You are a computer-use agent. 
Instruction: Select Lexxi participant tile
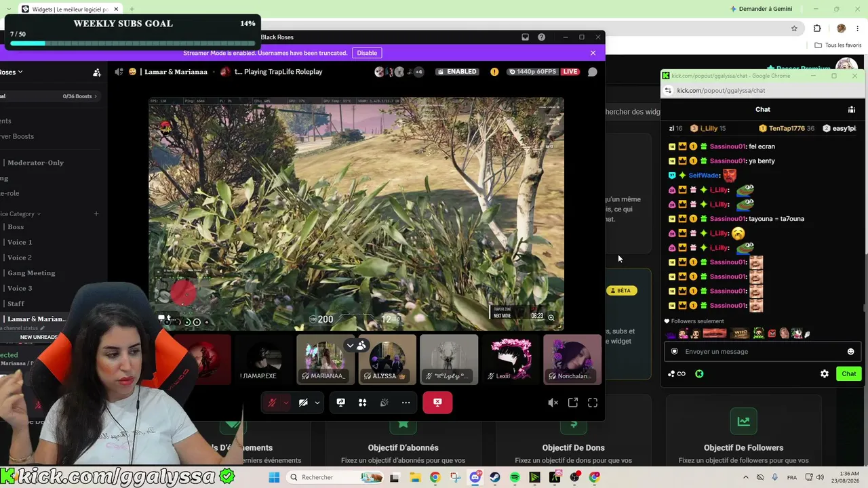tap(511, 359)
